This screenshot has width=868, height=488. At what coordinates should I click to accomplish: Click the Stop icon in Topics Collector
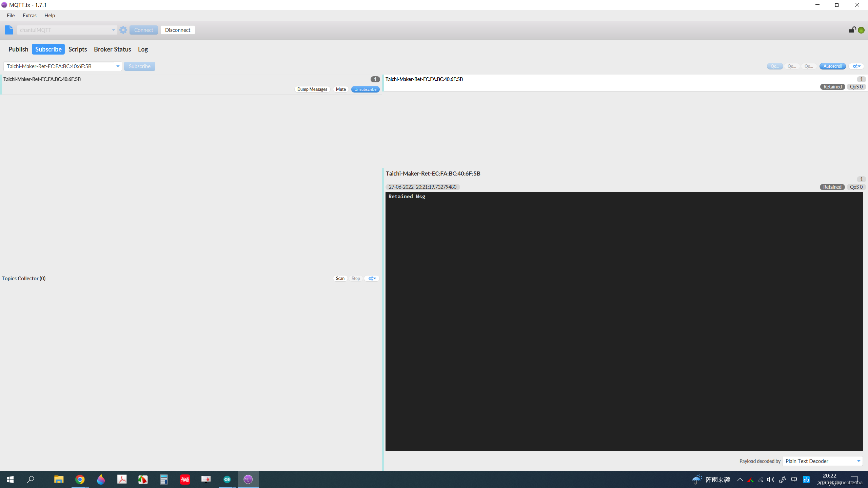[x=355, y=278]
